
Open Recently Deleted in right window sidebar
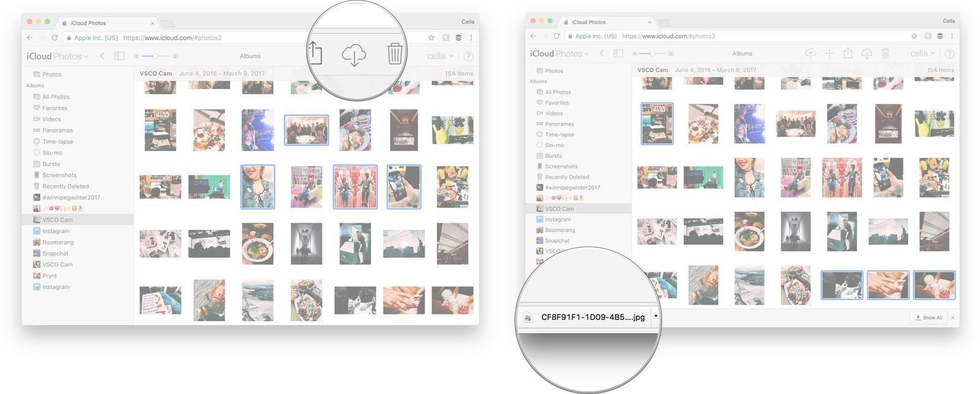[567, 177]
